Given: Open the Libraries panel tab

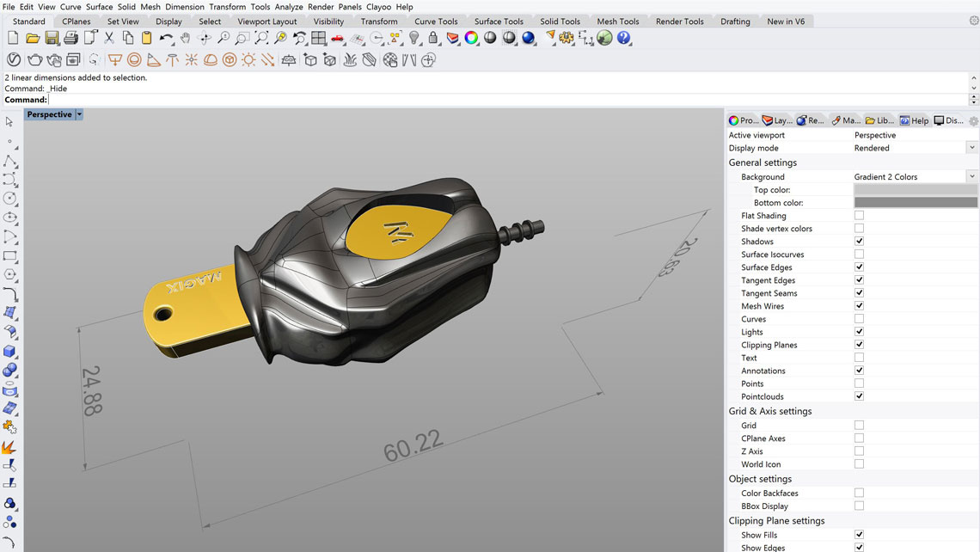Looking at the screenshot, I should click(880, 120).
